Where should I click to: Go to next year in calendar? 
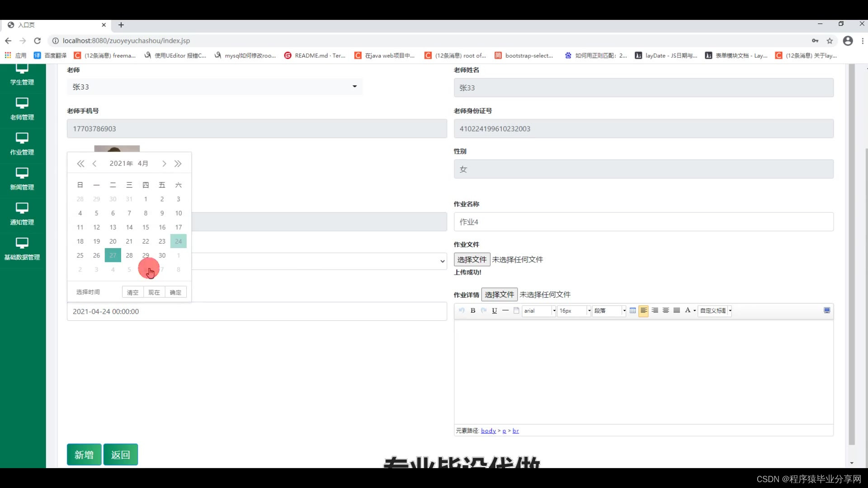tap(178, 164)
